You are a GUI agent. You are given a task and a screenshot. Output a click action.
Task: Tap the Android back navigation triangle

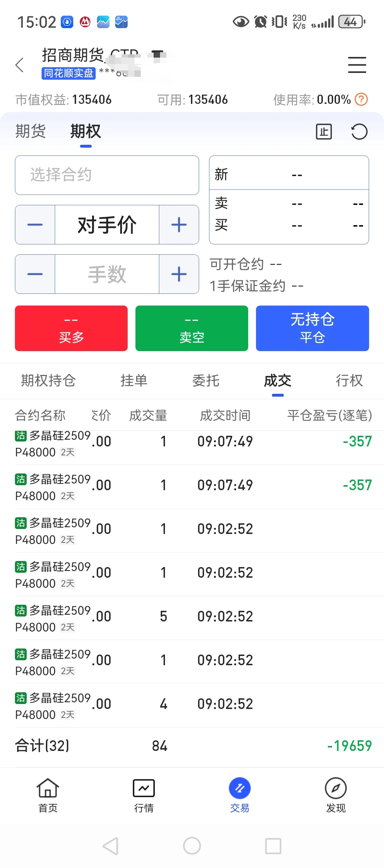point(111,846)
